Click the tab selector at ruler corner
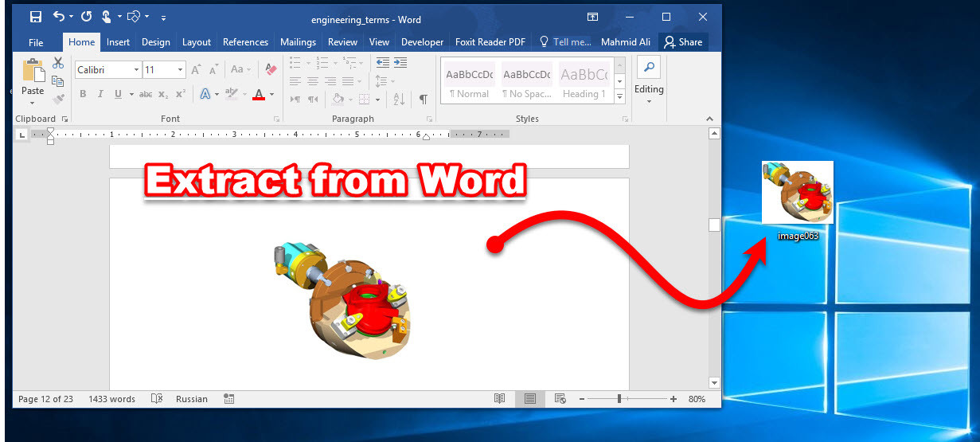Image resolution: width=980 pixels, height=442 pixels. point(22,135)
